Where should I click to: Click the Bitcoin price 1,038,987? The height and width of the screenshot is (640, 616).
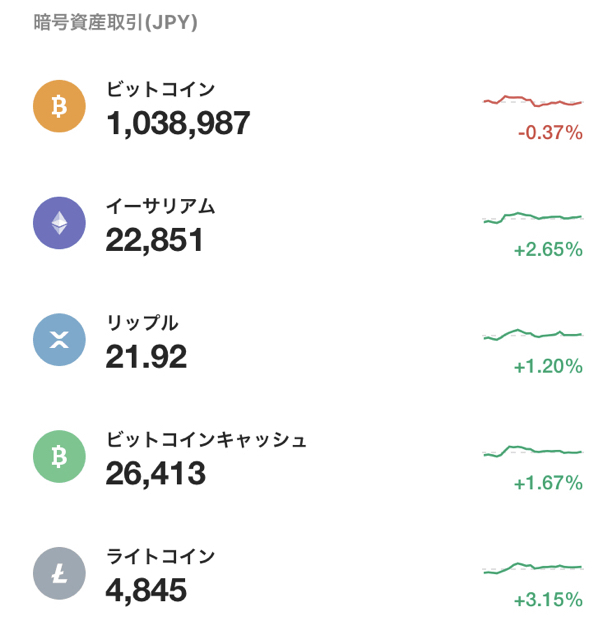coord(178,123)
